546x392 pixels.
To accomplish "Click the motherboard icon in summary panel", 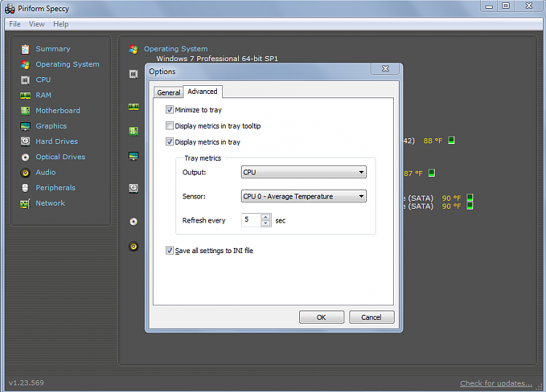I will [x=133, y=131].
